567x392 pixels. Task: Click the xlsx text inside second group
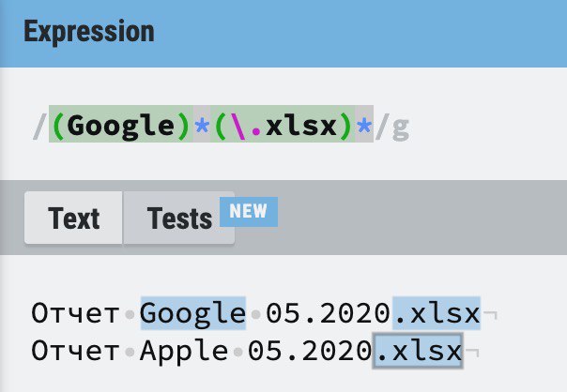[x=300, y=125]
